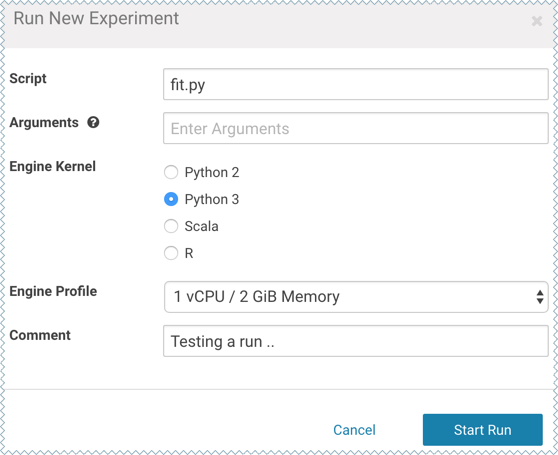
Task: Click the Start Run button
Action: click(x=483, y=430)
